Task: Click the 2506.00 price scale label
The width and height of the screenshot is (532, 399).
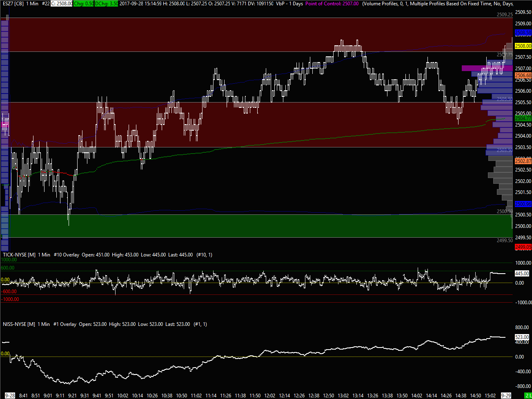Action: (x=523, y=91)
